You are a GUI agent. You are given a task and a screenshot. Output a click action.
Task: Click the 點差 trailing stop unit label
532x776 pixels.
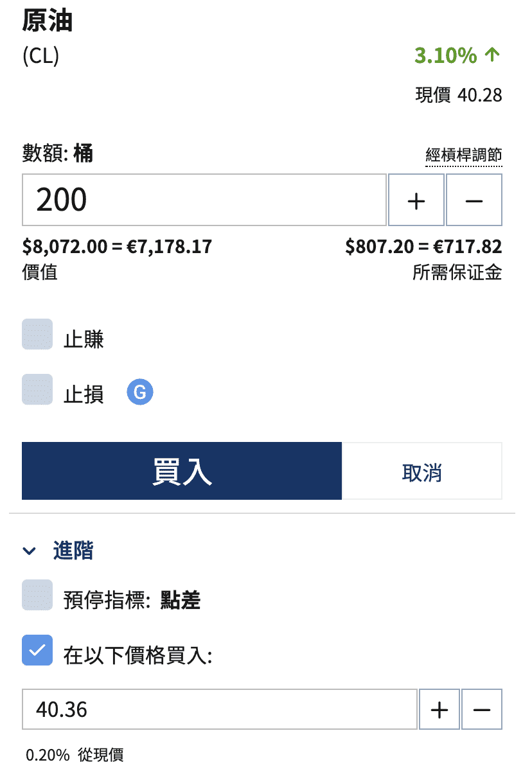pos(181,601)
